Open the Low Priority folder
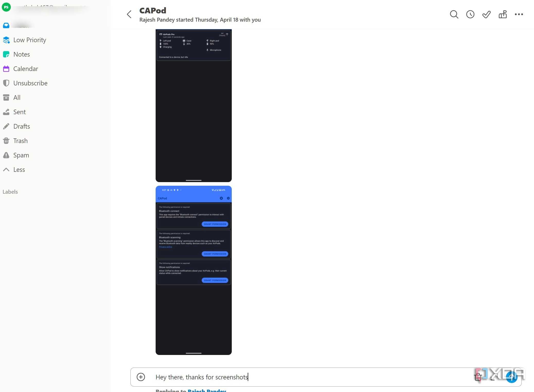 coord(30,40)
